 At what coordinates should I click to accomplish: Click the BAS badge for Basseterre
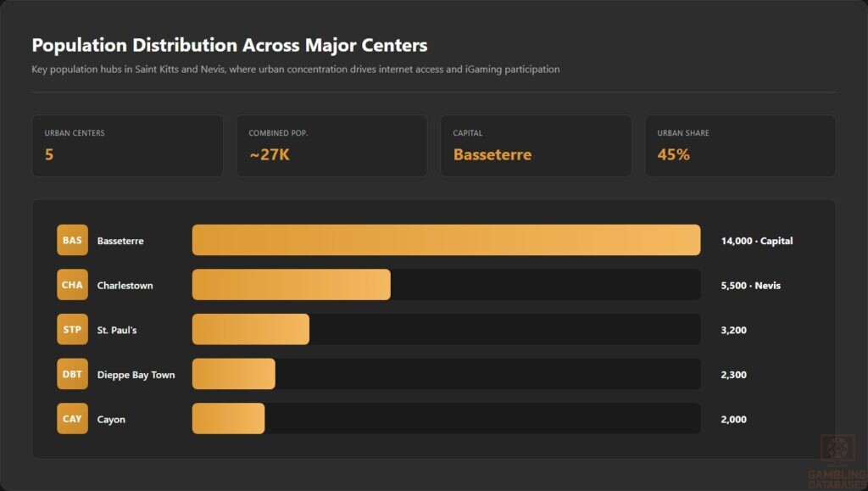tap(73, 240)
